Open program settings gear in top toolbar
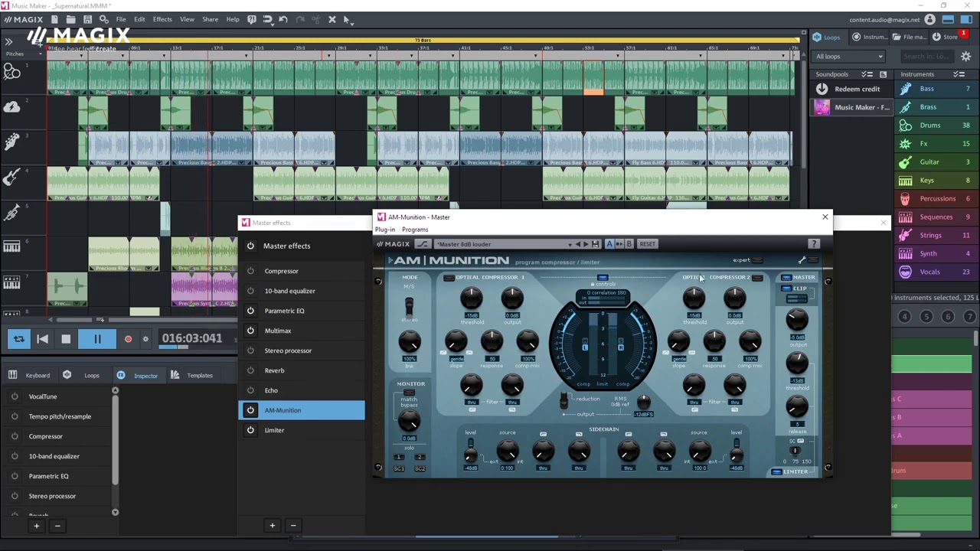The height and width of the screenshot is (551, 980). 103,19
